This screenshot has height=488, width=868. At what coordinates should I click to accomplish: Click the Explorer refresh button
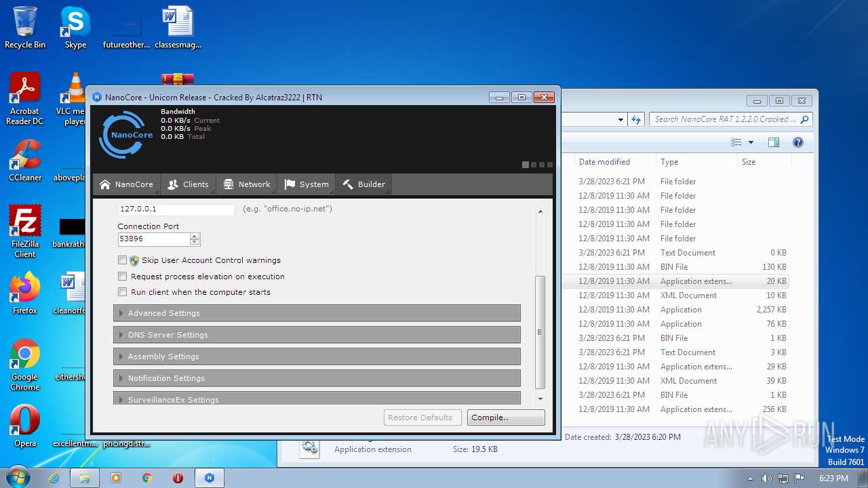635,119
